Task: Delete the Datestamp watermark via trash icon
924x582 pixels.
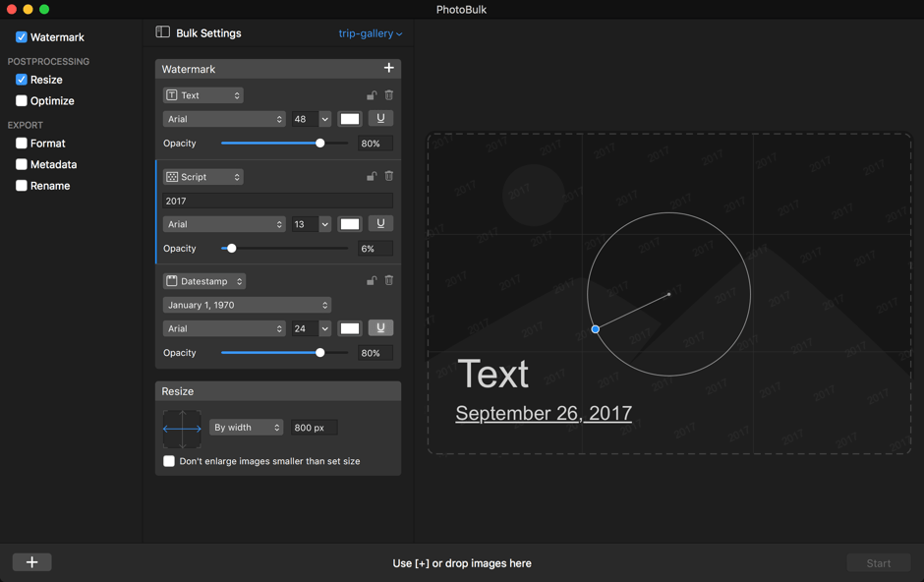Action: click(x=389, y=280)
